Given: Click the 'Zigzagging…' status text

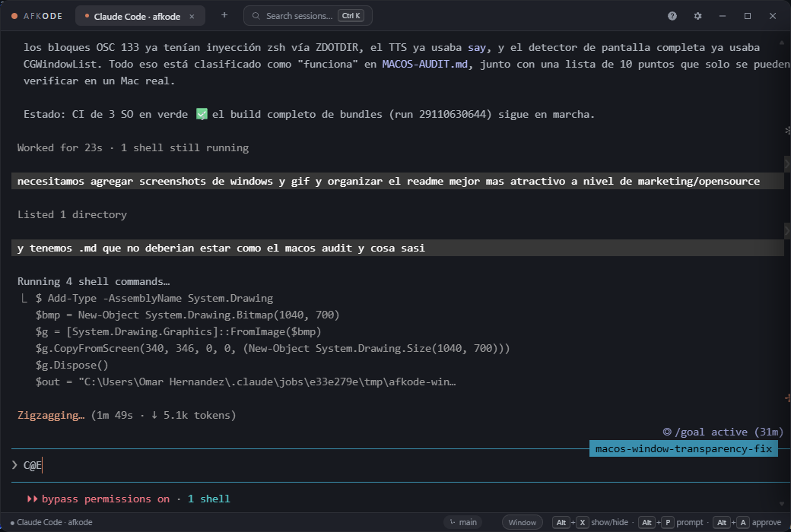Looking at the screenshot, I should click(51, 415).
